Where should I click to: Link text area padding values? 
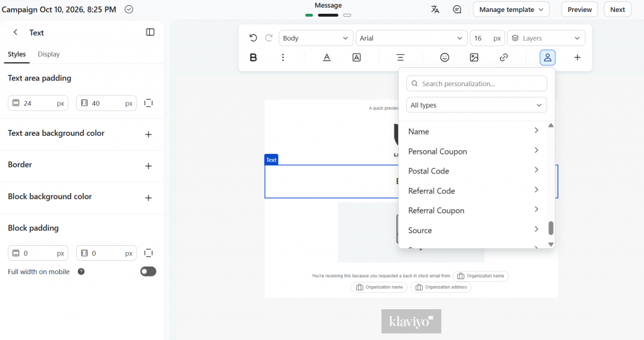[148, 103]
